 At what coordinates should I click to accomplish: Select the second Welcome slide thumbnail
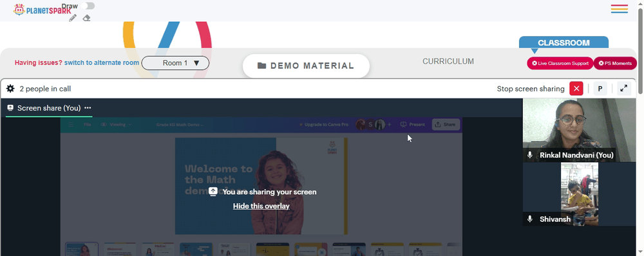click(x=120, y=249)
